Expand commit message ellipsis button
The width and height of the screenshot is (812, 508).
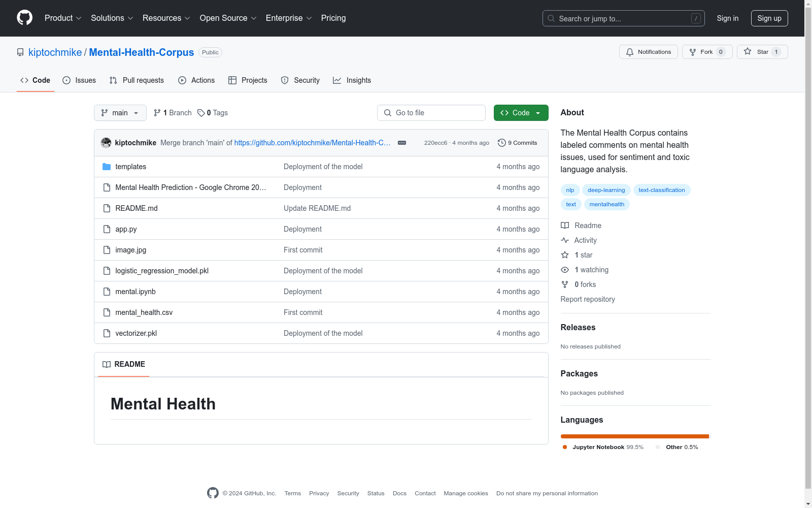(402, 143)
